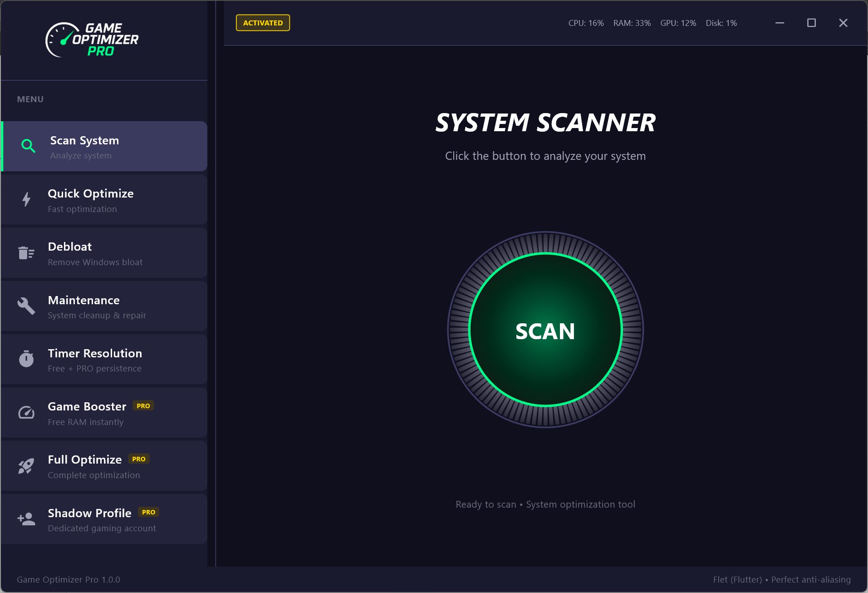Maximize the Game Optimizer Pro window
Screen dimensions: 868x593
click(811, 23)
